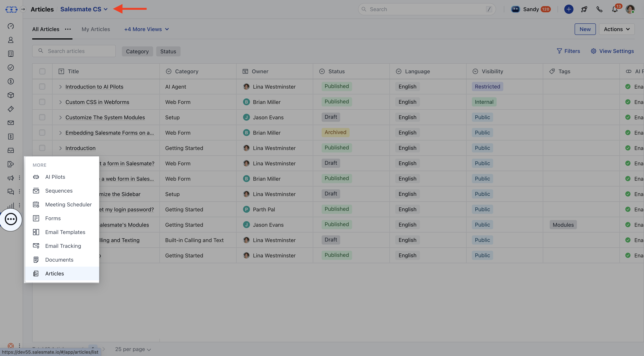Expand the Custom CSS in Webforms row
The image size is (644, 356).
60,102
